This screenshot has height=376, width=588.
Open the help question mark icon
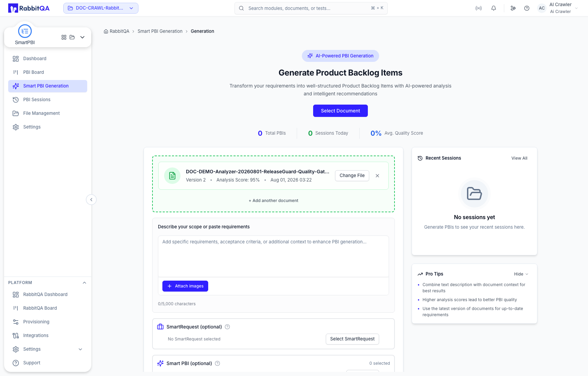[527, 8]
